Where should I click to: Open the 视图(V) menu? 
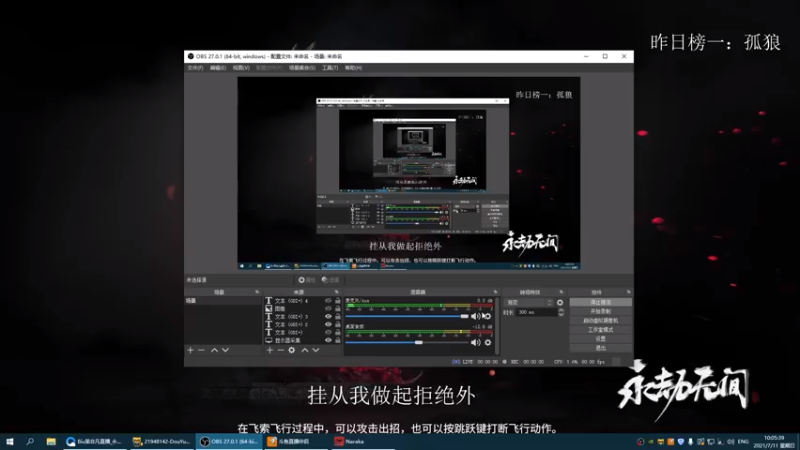pyautogui.click(x=241, y=68)
